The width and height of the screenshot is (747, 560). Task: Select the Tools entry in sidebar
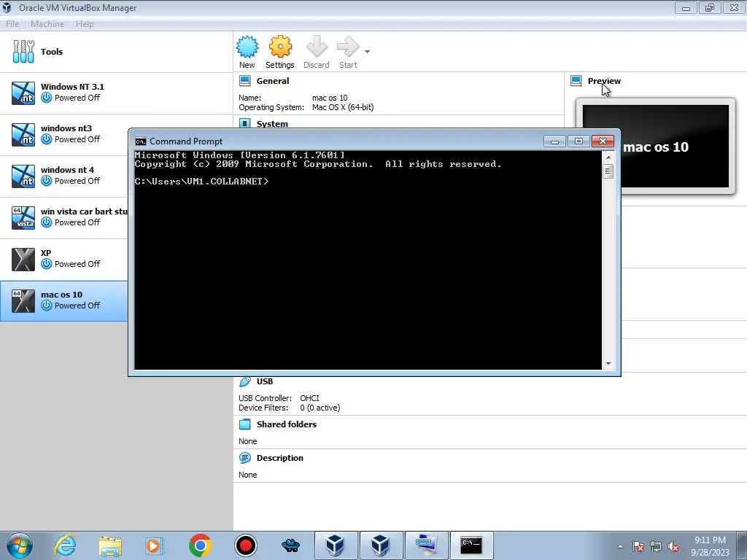click(116, 52)
